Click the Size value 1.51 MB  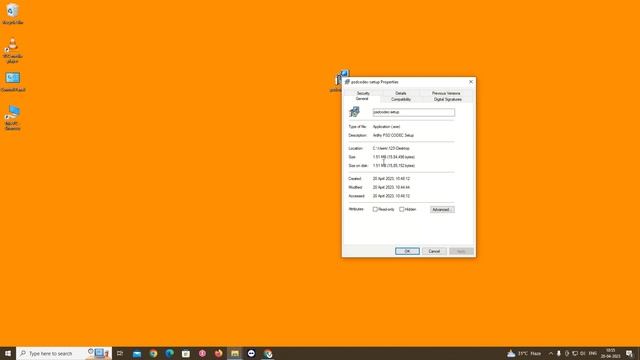coord(394,157)
